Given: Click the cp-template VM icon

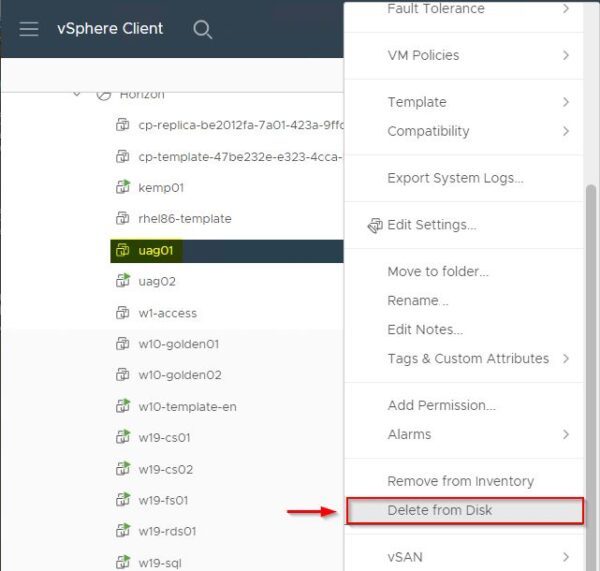Looking at the screenshot, I should click(x=122, y=156).
